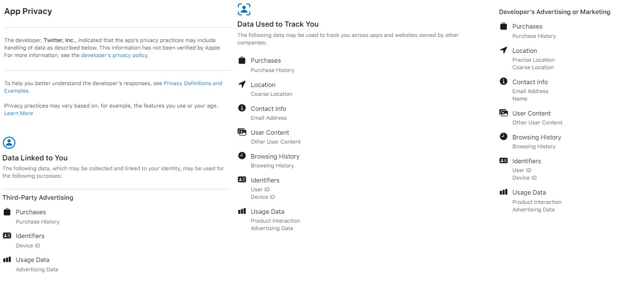This screenshot has width=644, height=297.
Task: Click 'Device ID' under Developer's Advertising Identifiers
Action: pyautogui.click(x=525, y=178)
